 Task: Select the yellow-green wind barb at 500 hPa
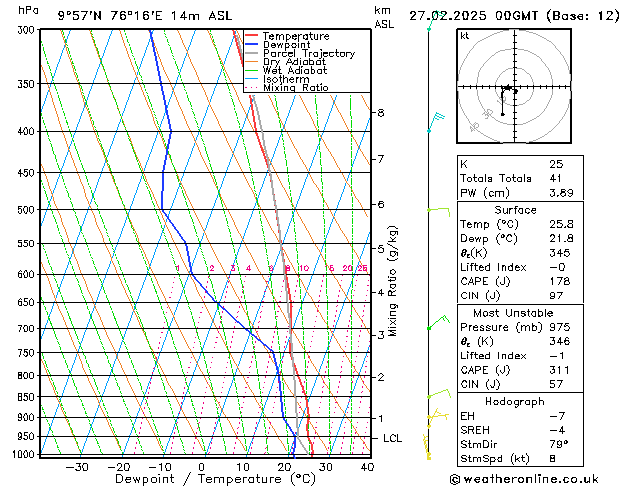click(x=437, y=209)
